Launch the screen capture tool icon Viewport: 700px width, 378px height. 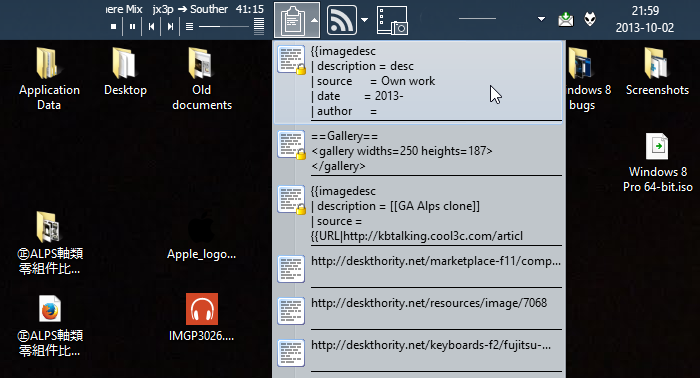tap(392, 21)
